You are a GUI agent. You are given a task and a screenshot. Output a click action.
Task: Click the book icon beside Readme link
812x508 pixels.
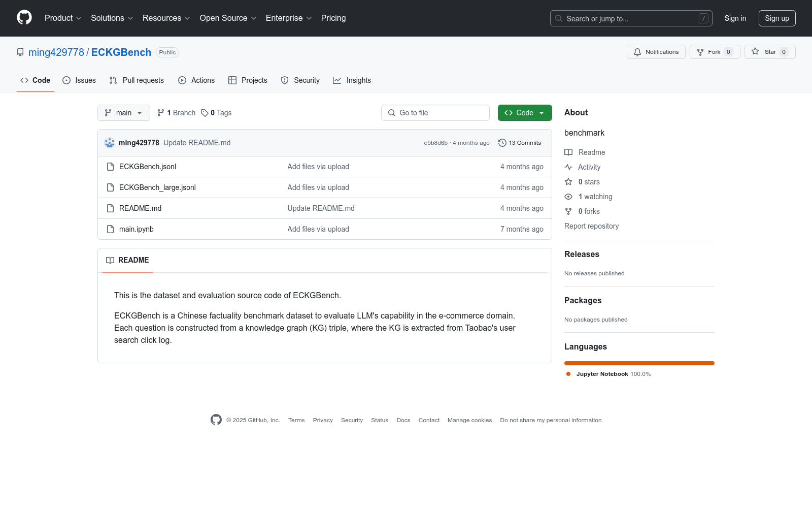click(568, 152)
